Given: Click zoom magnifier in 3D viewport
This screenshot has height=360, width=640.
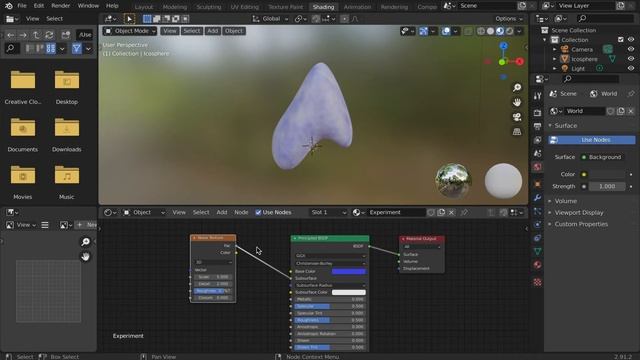Looking at the screenshot, I should (517, 87).
